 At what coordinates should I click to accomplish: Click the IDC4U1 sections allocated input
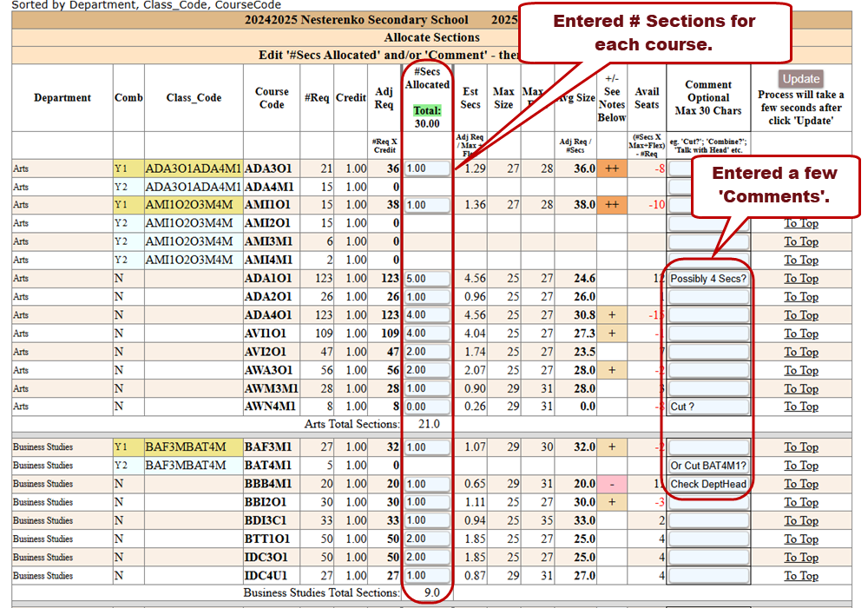427,576
